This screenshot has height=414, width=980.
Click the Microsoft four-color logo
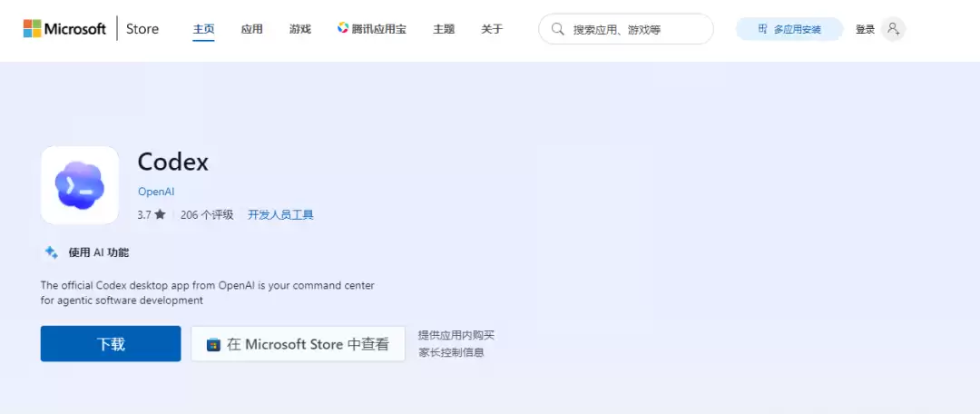point(32,29)
